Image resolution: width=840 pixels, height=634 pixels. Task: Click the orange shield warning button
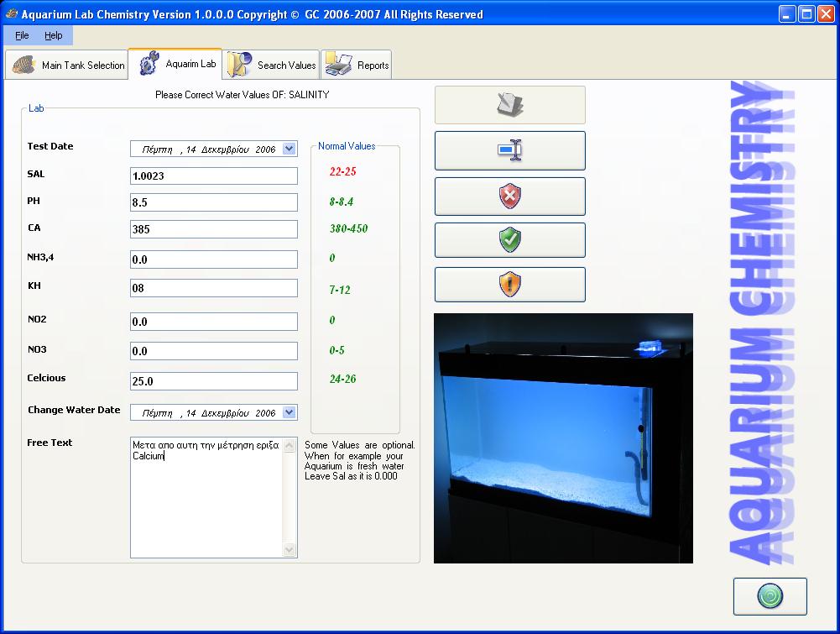click(x=509, y=285)
